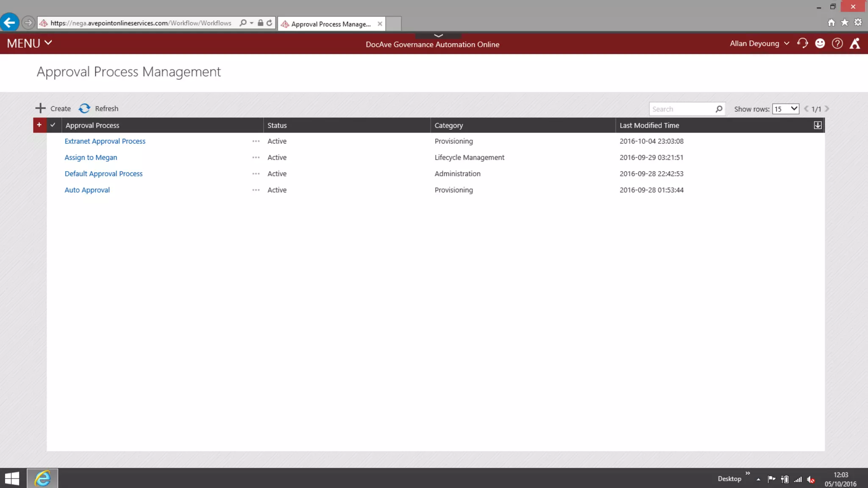868x488 pixels.
Task: Click the Create plus icon
Action: coord(40,108)
